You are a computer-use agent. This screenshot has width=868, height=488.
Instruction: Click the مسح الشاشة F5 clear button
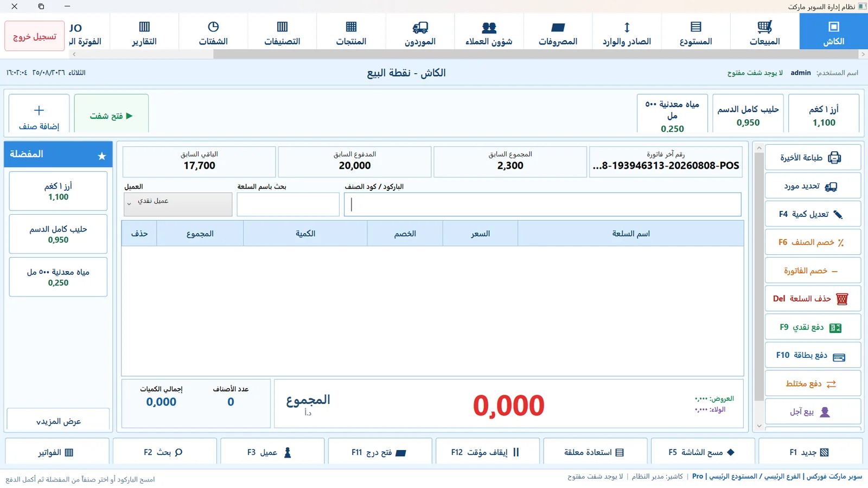click(703, 452)
